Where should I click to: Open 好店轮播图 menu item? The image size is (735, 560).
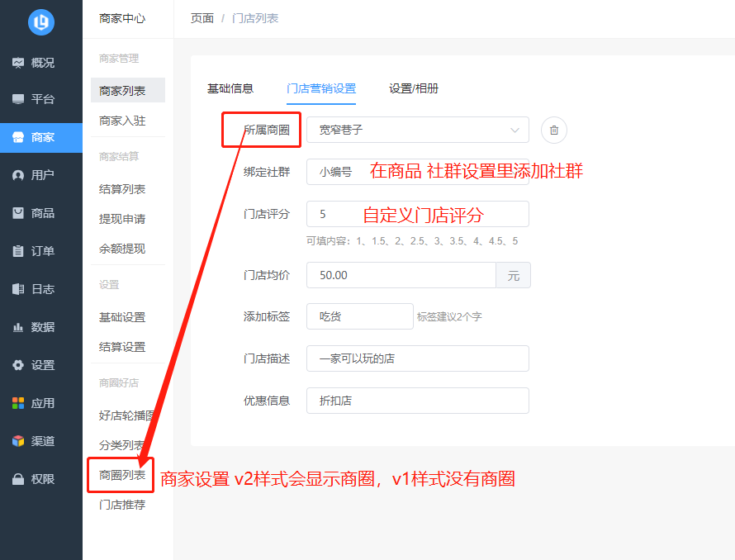pos(128,415)
